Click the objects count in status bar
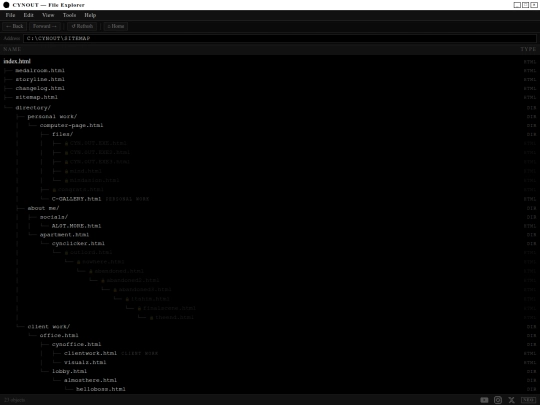540x405 pixels. (14, 400)
